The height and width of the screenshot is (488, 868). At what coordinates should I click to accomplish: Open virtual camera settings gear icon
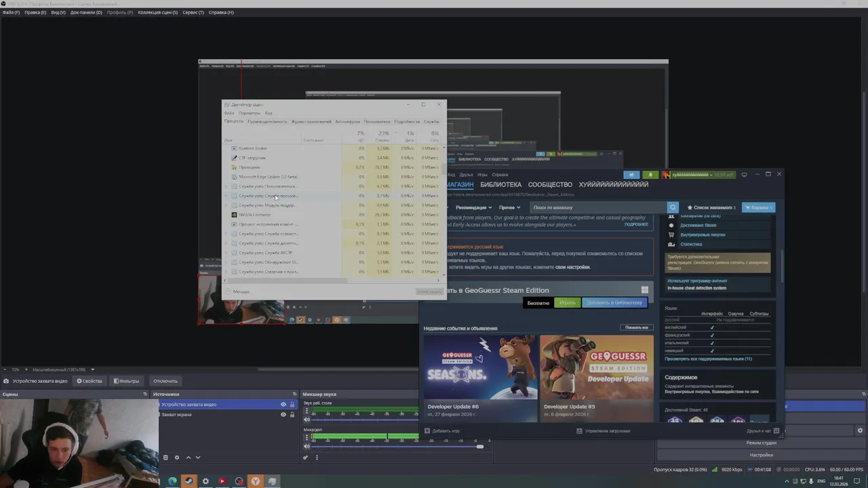point(860,430)
